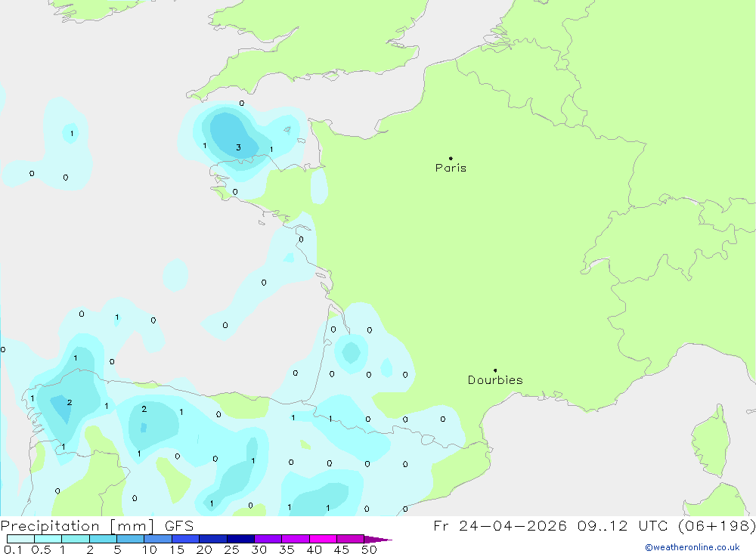Click the '(06+198)' forecast run text
Viewport: 756px width, 554px height.
(717, 525)
